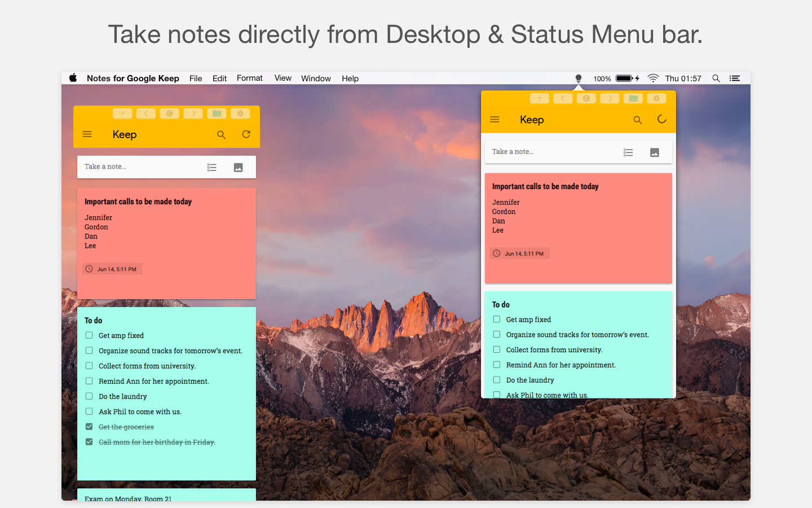
Task: Check 'Do the laundry' in the popover
Action: 497,380
